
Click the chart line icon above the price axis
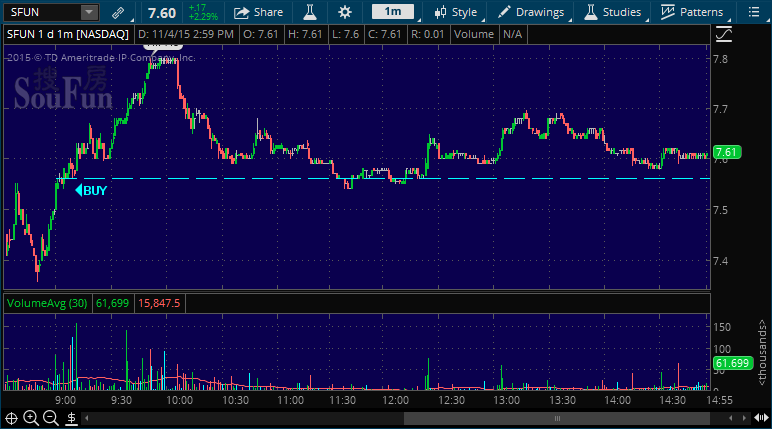[x=724, y=34]
